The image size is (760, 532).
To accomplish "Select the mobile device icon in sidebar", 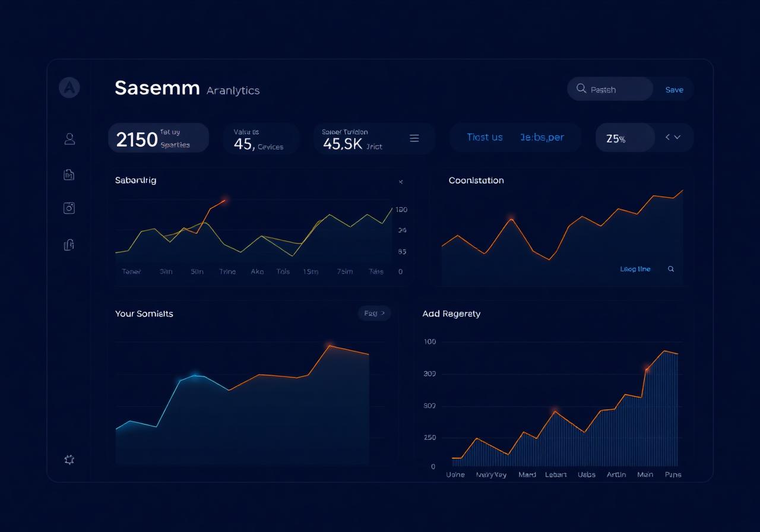I will (x=69, y=244).
